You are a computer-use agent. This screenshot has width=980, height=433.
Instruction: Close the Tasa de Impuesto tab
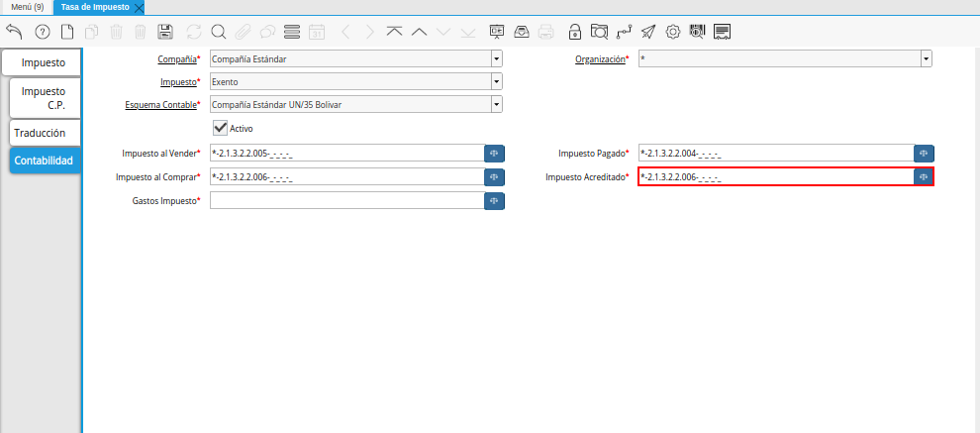(139, 8)
